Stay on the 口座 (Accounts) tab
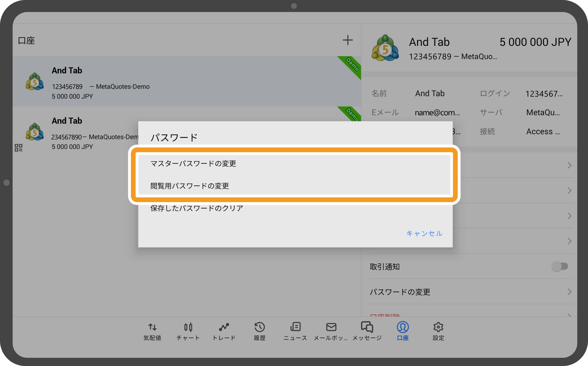 pyautogui.click(x=403, y=331)
